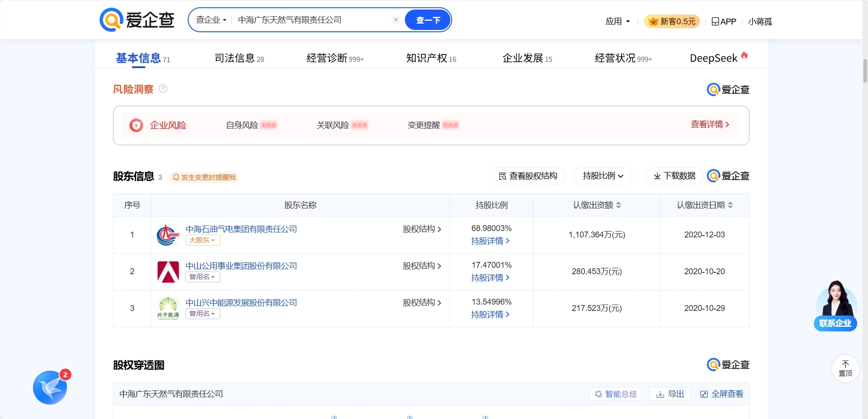Open the Zhongshan Public Utilities red logo
This screenshot has width=868, height=419.
(168, 271)
